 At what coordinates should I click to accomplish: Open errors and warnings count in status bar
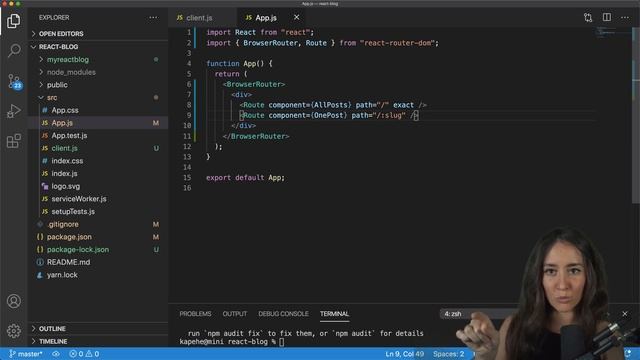tap(84, 354)
